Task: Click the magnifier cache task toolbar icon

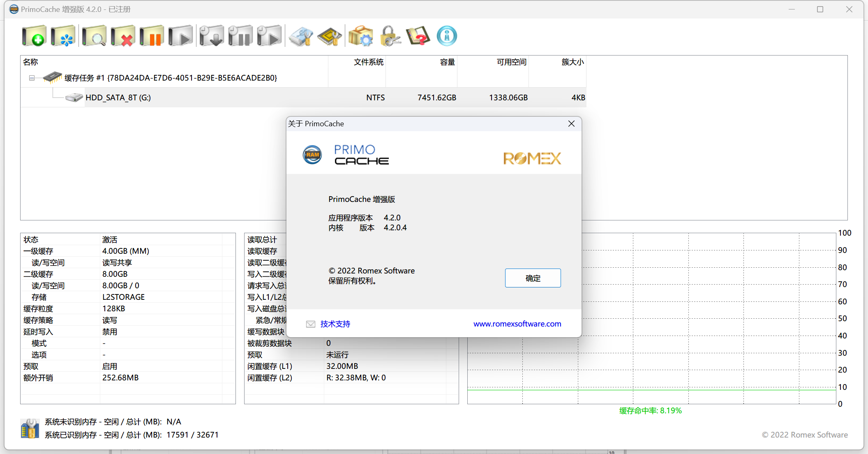Action: (94, 36)
